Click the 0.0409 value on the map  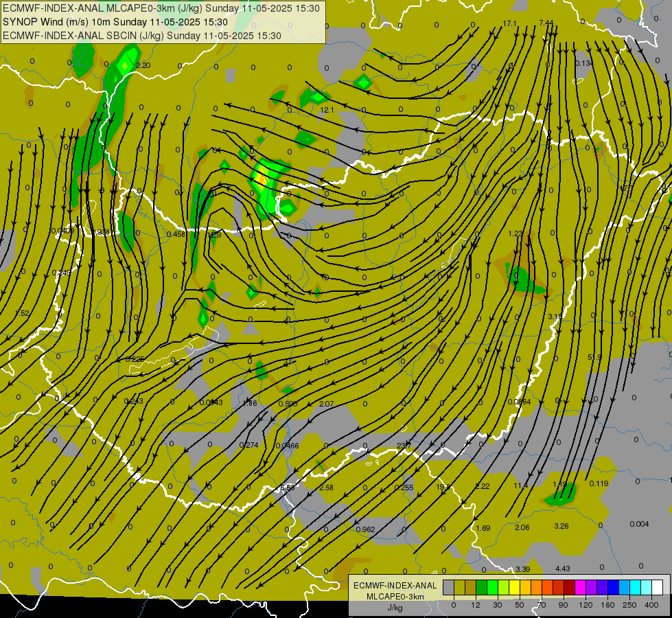pyautogui.click(x=62, y=231)
